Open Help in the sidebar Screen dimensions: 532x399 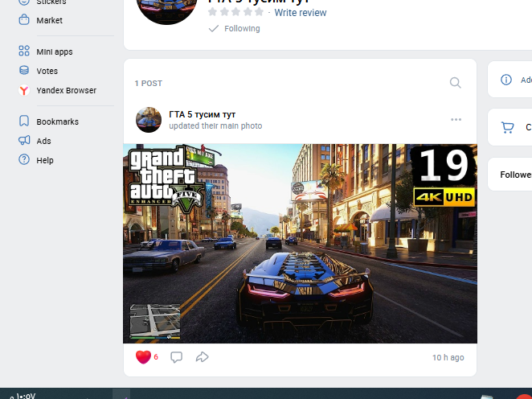pos(45,160)
